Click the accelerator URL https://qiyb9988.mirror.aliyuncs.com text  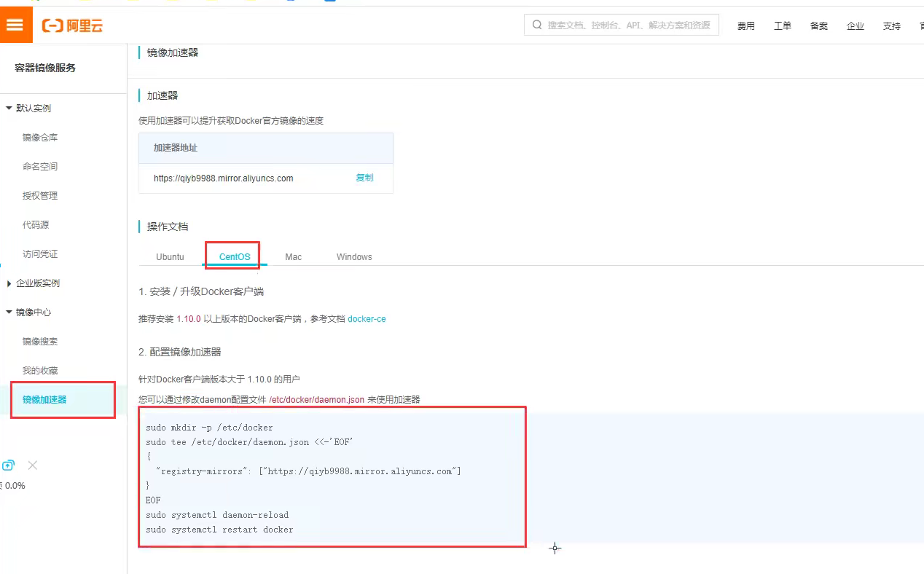click(x=223, y=178)
